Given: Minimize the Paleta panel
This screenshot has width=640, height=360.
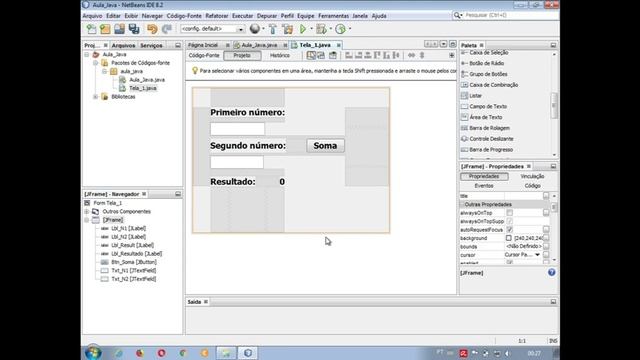Looking at the screenshot, I should click(x=553, y=45).
